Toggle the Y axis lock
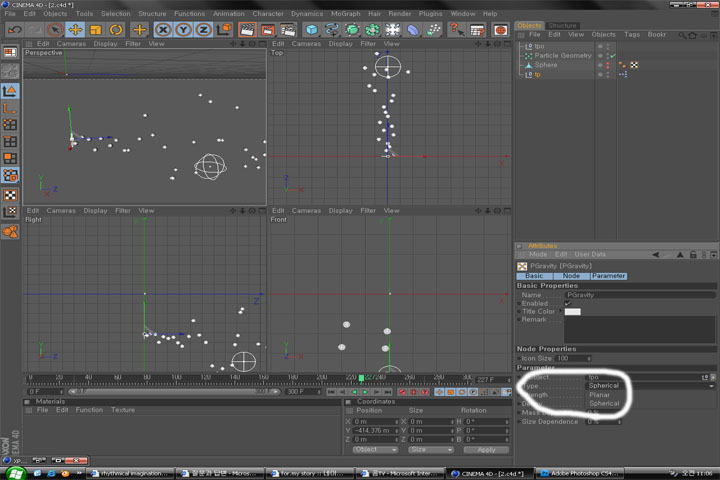 (183, 30)
